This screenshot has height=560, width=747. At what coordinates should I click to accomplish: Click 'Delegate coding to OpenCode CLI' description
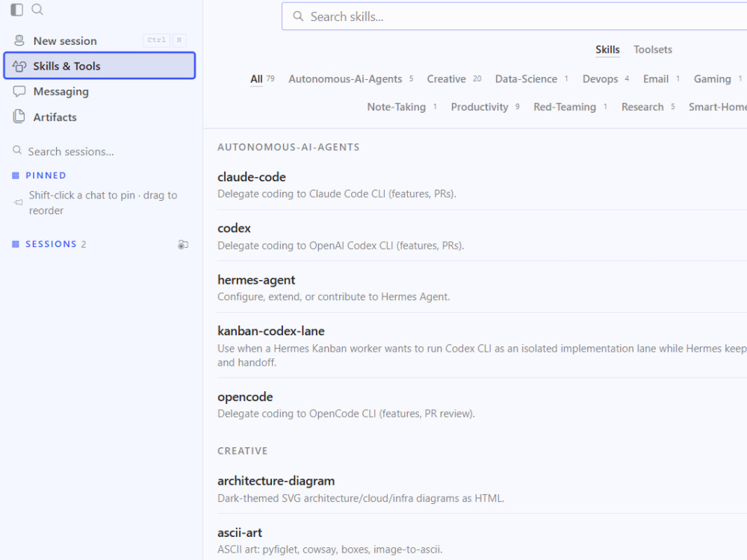[347, 414]
